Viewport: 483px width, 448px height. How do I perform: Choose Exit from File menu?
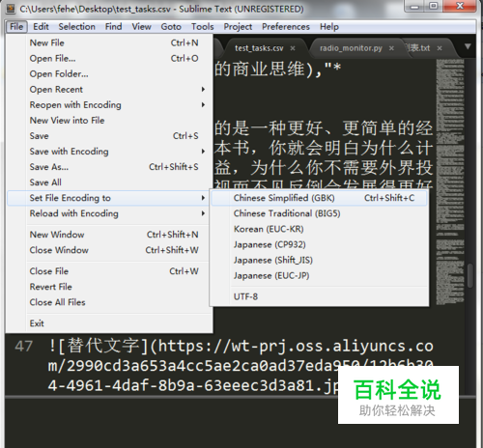tap(109, 323)
